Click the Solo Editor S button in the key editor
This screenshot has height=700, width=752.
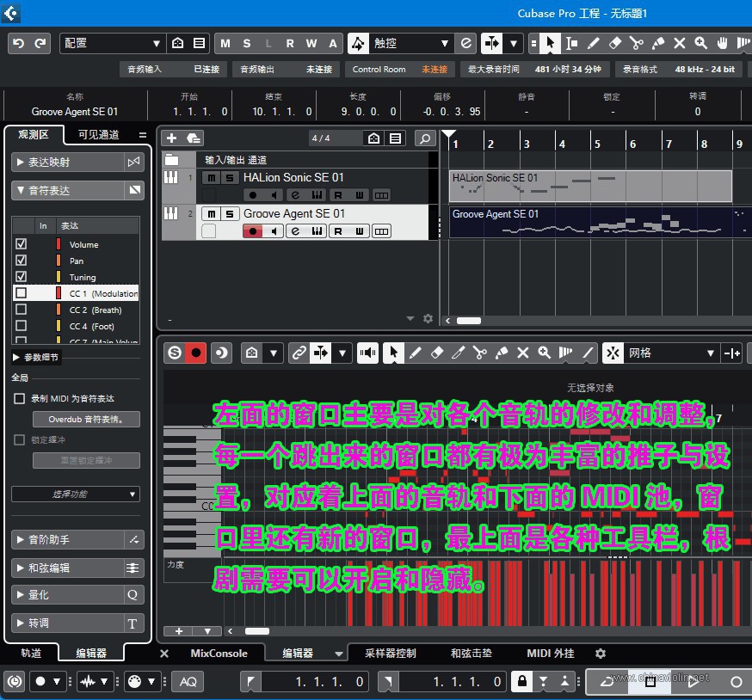coord(175,353)
